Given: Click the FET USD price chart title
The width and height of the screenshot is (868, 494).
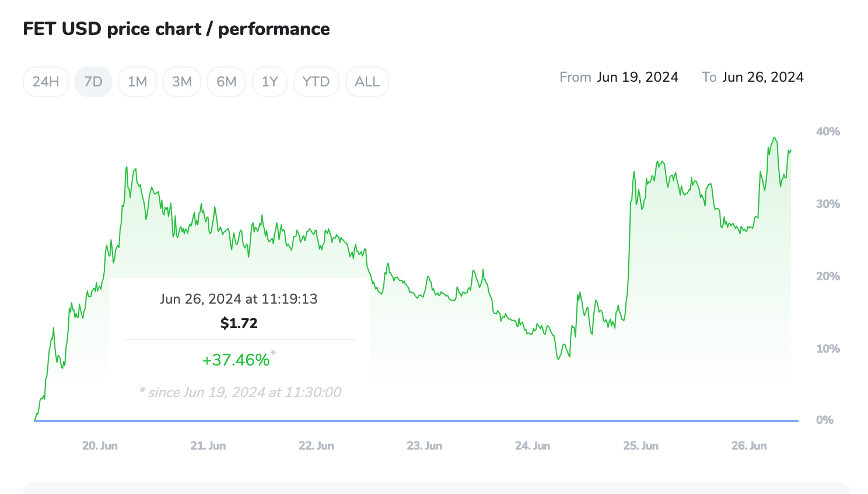Looking at the screenshot, I should tap(176, 29).
